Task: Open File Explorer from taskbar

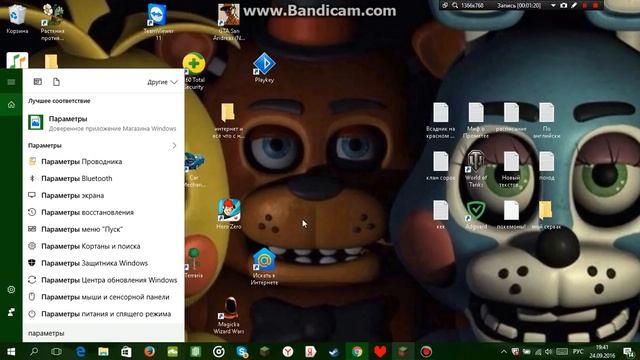Action: 103,351
